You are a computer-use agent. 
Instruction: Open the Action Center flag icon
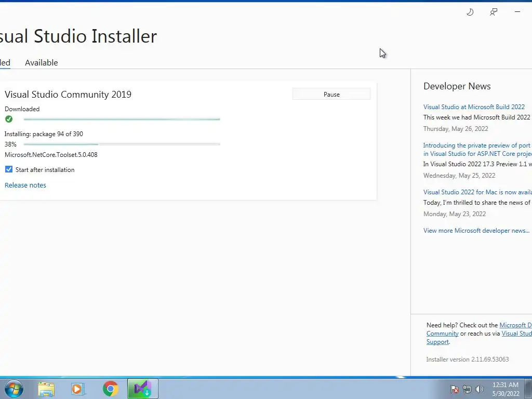click(x=454, y=390)
